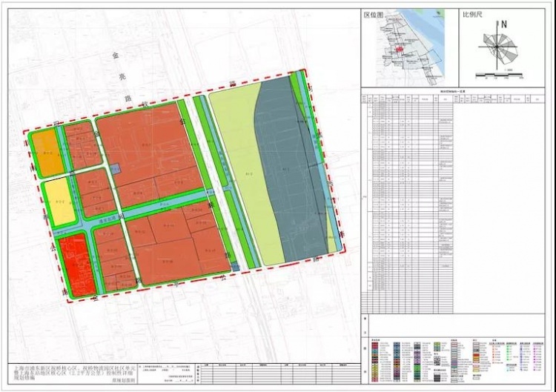Select the orange parcel in the northwest corner
Screen dimensions: 556x392
click(47, 153)
